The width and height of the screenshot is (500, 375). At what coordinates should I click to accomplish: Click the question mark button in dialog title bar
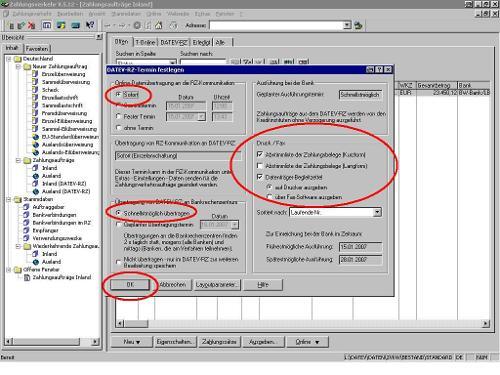click(x=379, y=69)
